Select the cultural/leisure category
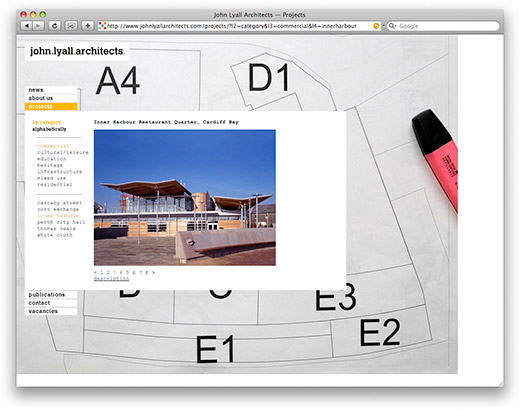 63,152
